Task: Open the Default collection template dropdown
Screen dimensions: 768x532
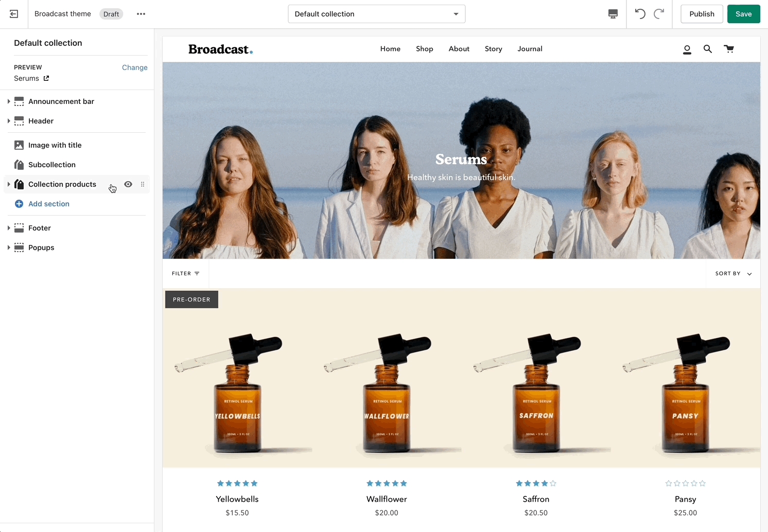Action: [376, 14]
